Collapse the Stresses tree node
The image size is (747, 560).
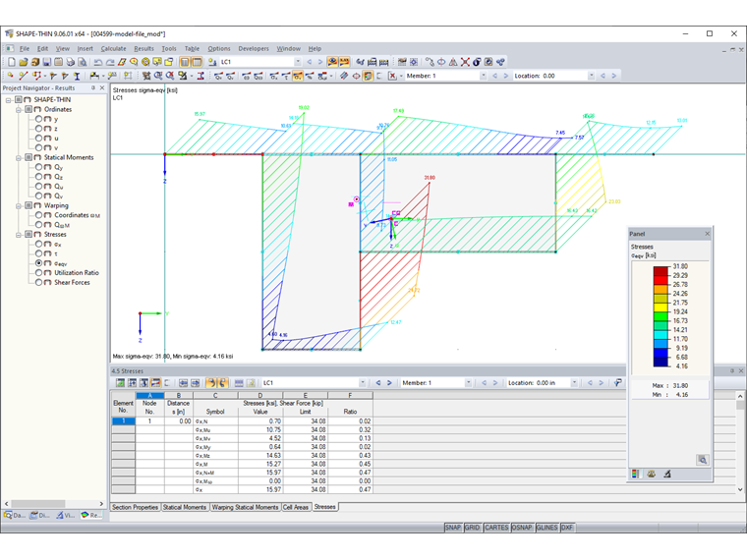(x=19, y=234)
